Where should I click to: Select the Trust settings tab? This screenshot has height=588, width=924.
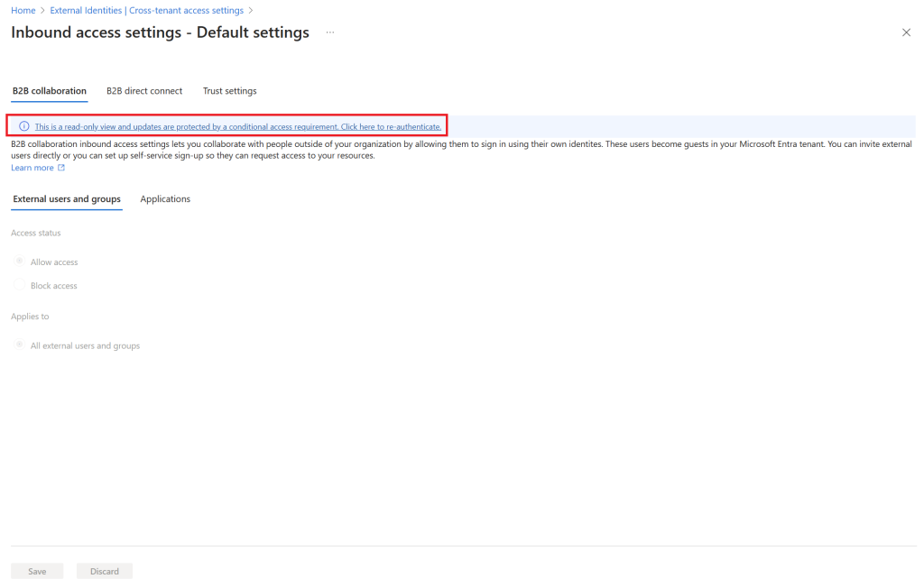pos(229,91)
